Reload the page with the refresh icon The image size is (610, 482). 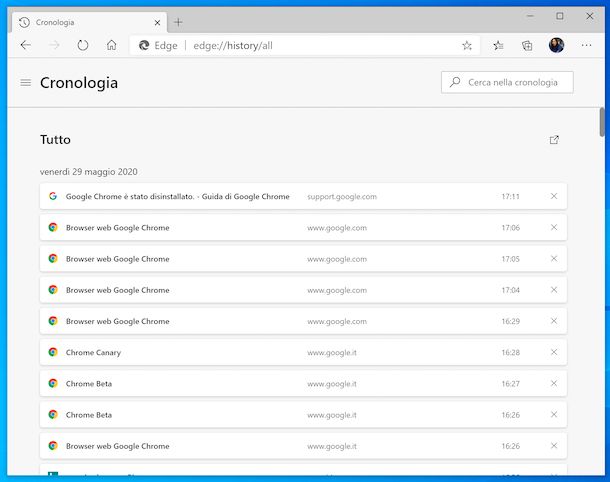tap(82, 45)
